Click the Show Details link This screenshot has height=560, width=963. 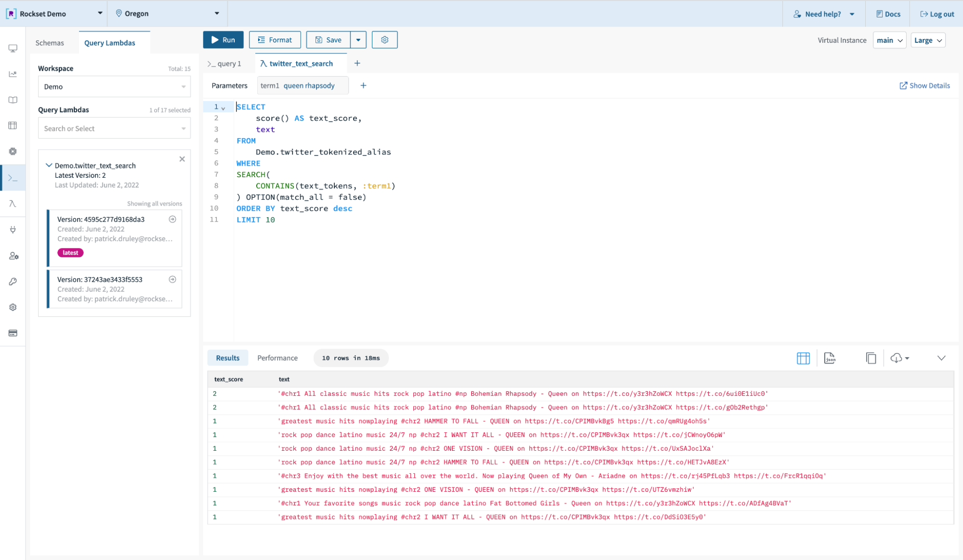click(x=924, y=86)
